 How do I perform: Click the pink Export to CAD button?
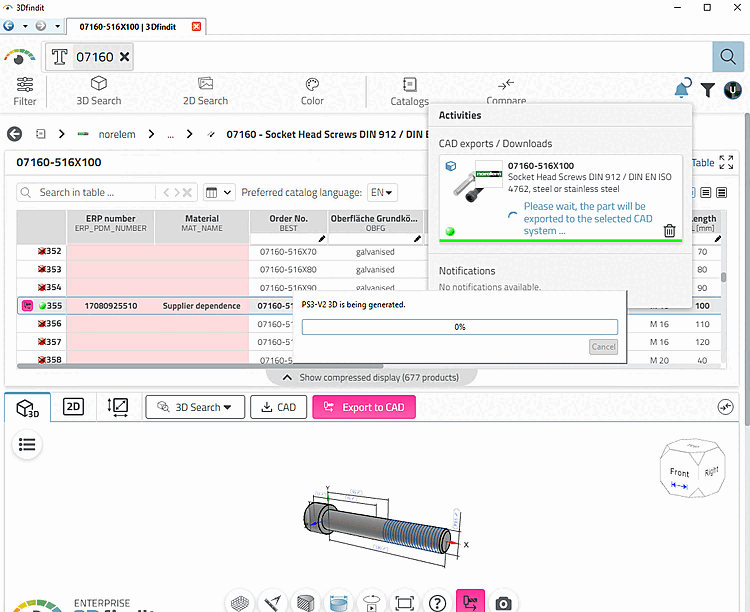(364, 407)
